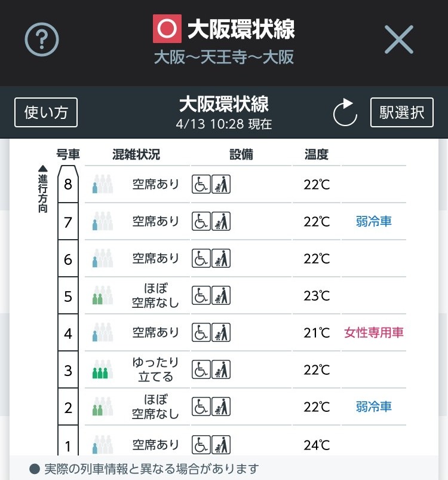Click the 弱冷車 label on car 7
Image resolution: width=448 pixels, height=480 pixels.
pos(374,221)
